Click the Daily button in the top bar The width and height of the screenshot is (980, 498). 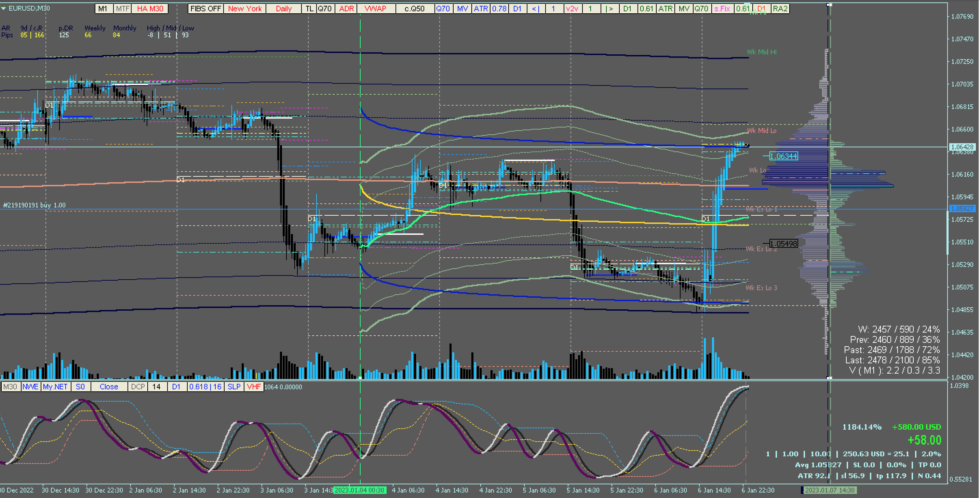coord(283,8)
